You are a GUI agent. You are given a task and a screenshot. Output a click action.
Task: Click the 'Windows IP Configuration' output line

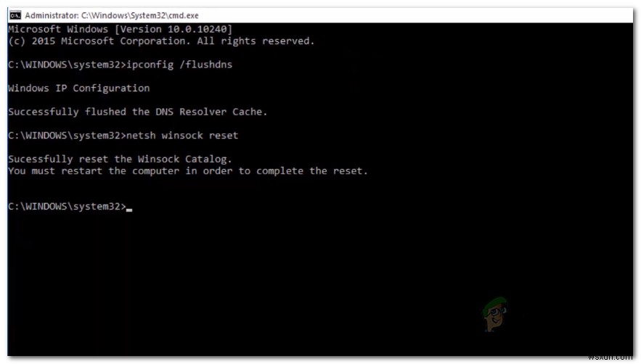tap(79, 88)
